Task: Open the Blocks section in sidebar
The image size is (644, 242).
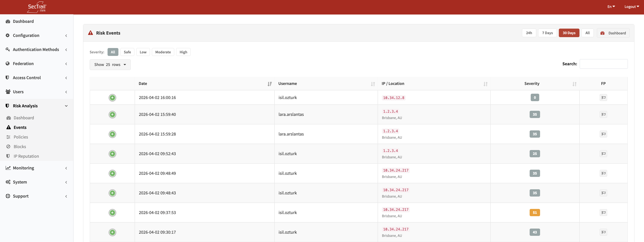Action: [20, 146]
